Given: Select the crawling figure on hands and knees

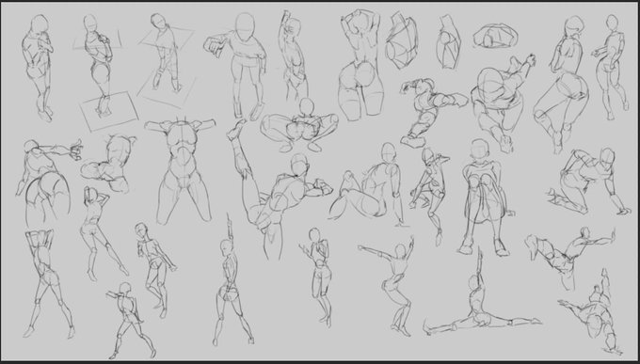Looking at the screenshot, I should tap(589, 182).
